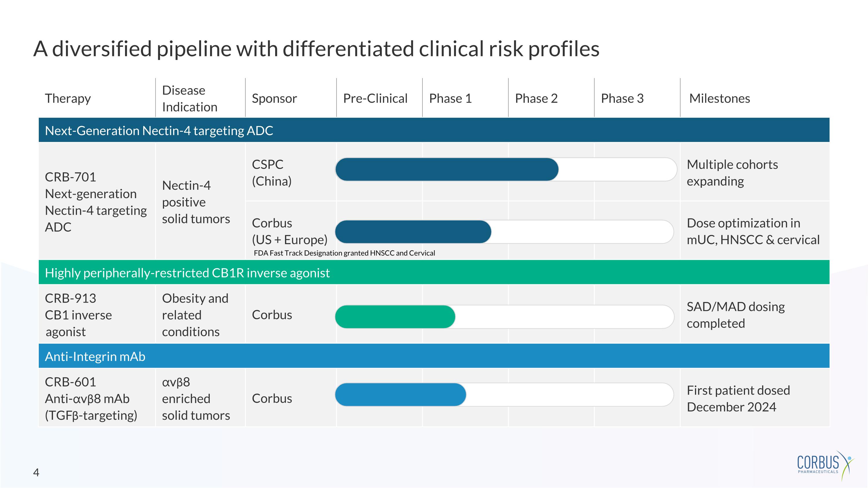Click the Therapy column header

68,98
